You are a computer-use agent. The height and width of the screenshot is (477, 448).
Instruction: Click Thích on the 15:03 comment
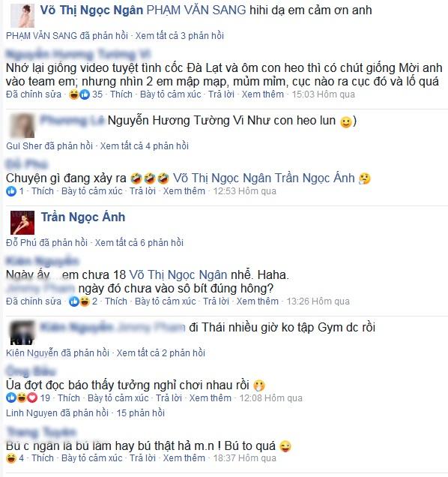pos(121,94)
